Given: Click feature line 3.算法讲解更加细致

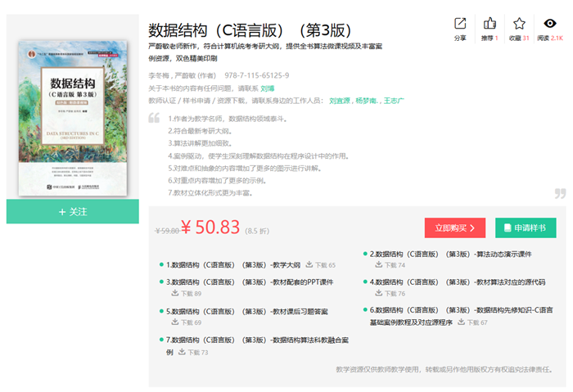Looking at the screenshot, I should click(x=200, y=143).
